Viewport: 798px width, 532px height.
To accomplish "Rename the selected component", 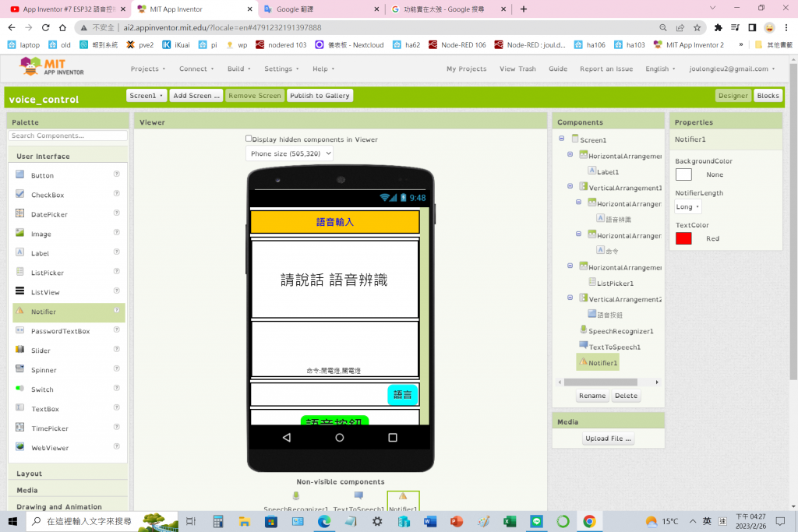I will 592,396.
